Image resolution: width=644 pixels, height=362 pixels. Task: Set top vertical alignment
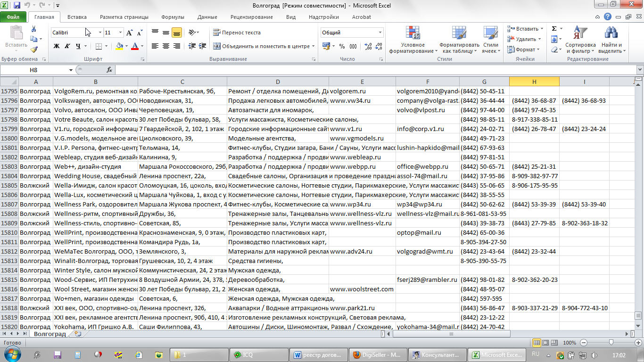coord(155,33)
